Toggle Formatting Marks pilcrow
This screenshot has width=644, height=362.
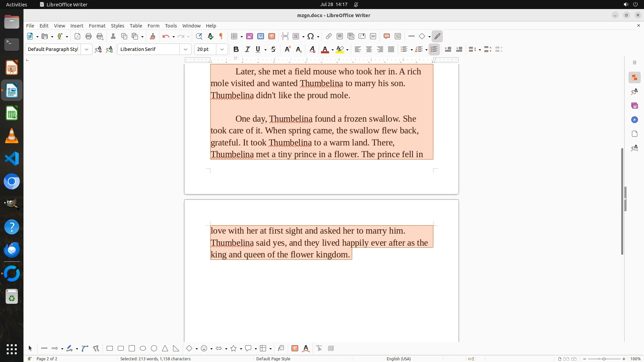[221, 37]
